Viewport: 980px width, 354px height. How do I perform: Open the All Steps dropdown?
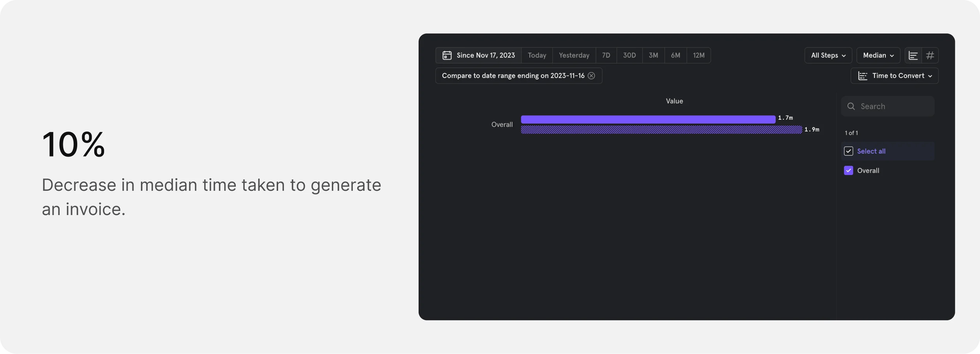click(x=828, y=56)
